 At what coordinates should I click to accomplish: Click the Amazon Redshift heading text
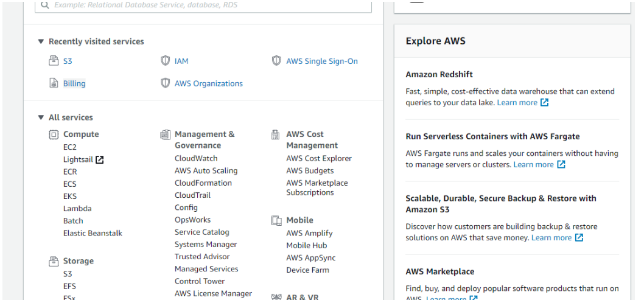coord(439,74)
